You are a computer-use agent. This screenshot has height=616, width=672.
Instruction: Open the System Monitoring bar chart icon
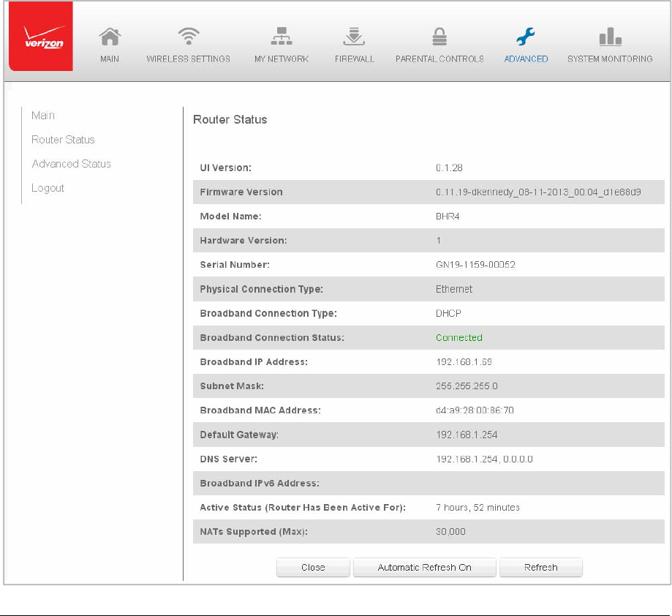click(x=611, y=37)
